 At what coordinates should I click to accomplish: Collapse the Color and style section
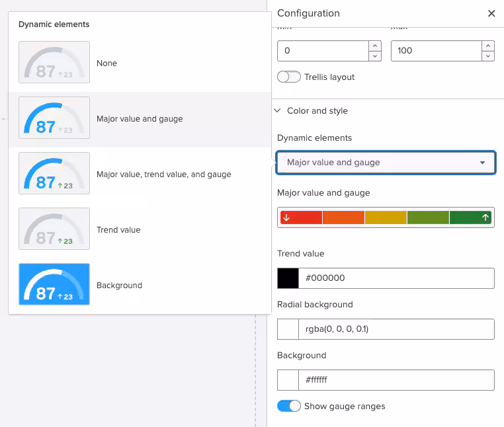tap(277, 111)
